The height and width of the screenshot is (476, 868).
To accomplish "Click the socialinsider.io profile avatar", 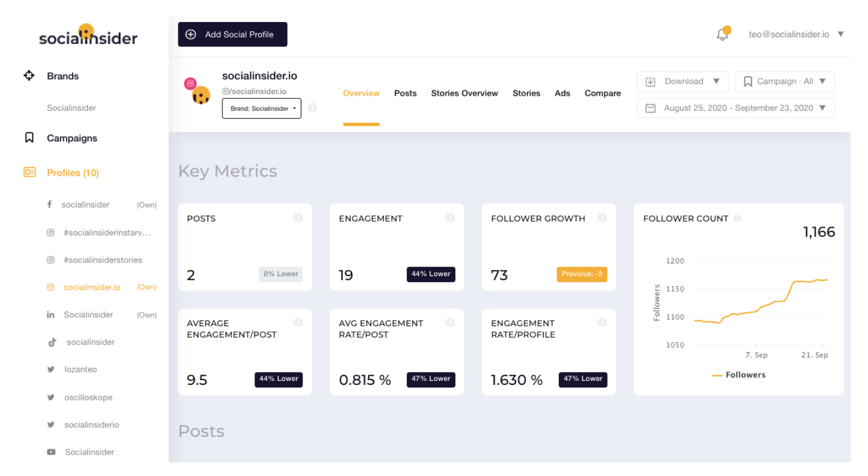I will [201, 95].
